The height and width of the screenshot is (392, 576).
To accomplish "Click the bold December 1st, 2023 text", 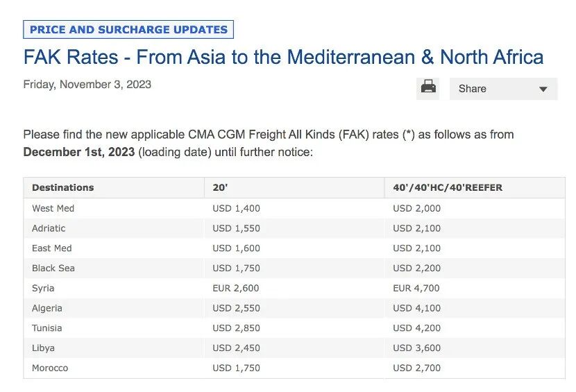I will tap(79, 151).
